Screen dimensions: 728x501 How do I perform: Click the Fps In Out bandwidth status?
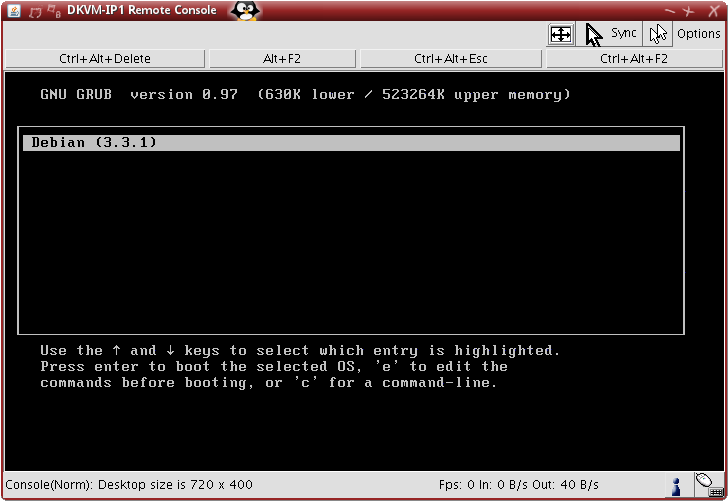[519, 485]
